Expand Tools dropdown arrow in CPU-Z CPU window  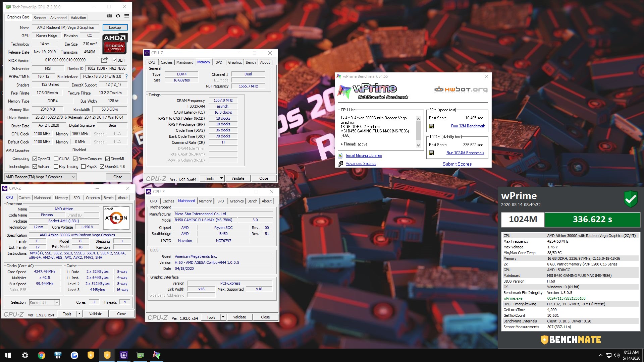tap(79, 314)
